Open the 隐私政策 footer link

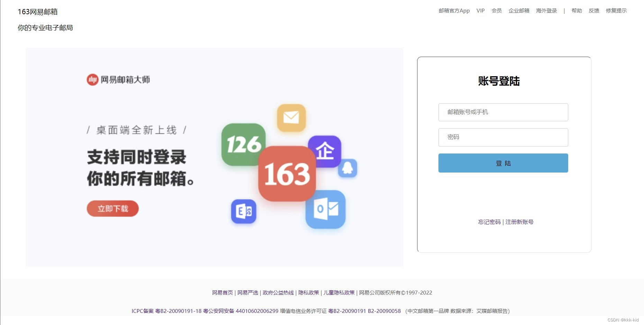click(x=309, y=293)
